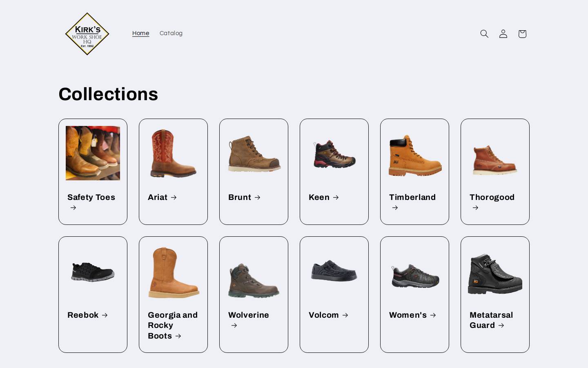The width and height of the screenshot is (588, 368).
Task: Click the Thorogood wedge boot image
Action: tap(495, 159)
